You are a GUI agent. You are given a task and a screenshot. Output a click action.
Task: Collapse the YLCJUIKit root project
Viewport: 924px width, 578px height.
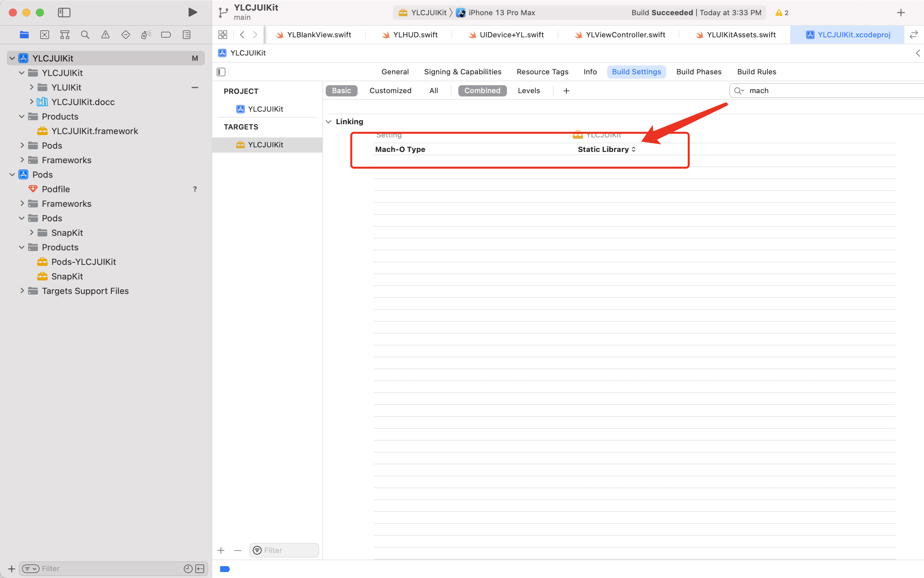pyautogui.click(x=12, y=58)
